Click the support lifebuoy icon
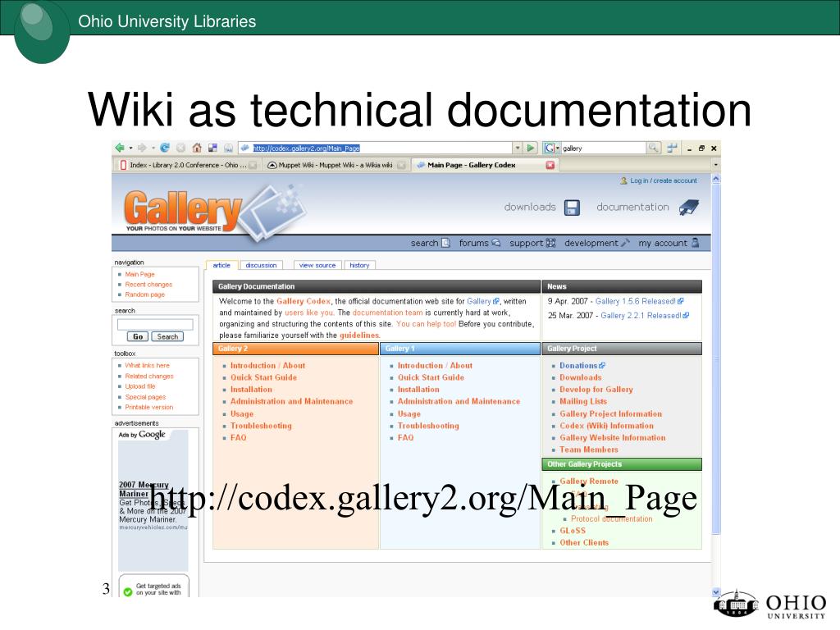 [550, 243]
